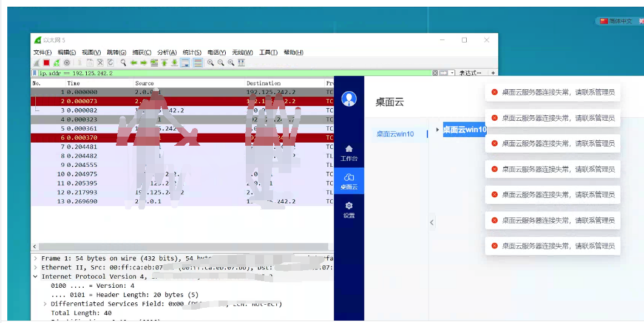This screenshot has width=644, height=323.
Task: Zoom in on packet text
Action: coord(210,63)
